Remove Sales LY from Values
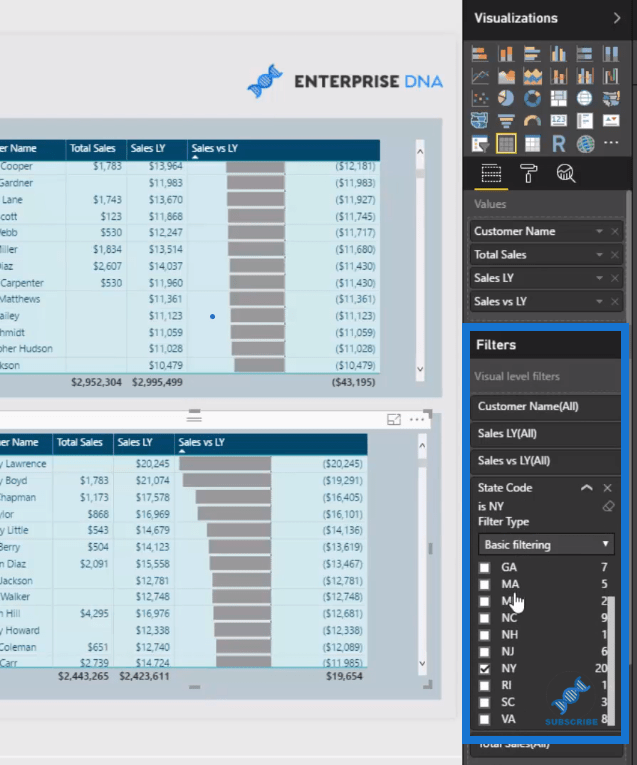This screenshot has width=637, height=765. tap(615, 278)
